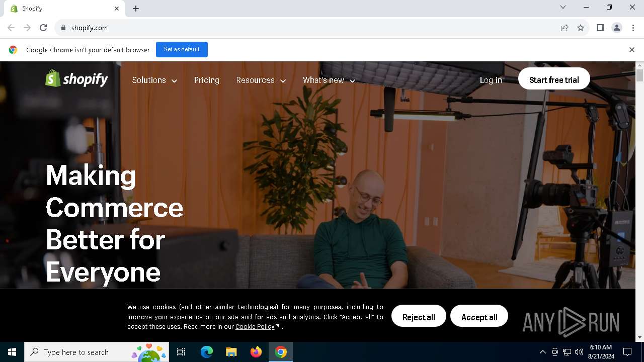Open the Chrome profile menu
Screen dimensions: 644x362
pyautogui.click(x=616, y=28)
